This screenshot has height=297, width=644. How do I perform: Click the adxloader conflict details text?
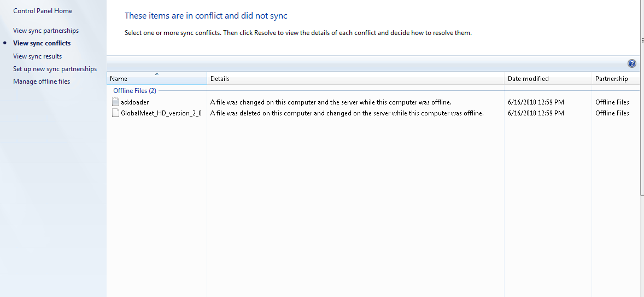click(x=331, y=102)
